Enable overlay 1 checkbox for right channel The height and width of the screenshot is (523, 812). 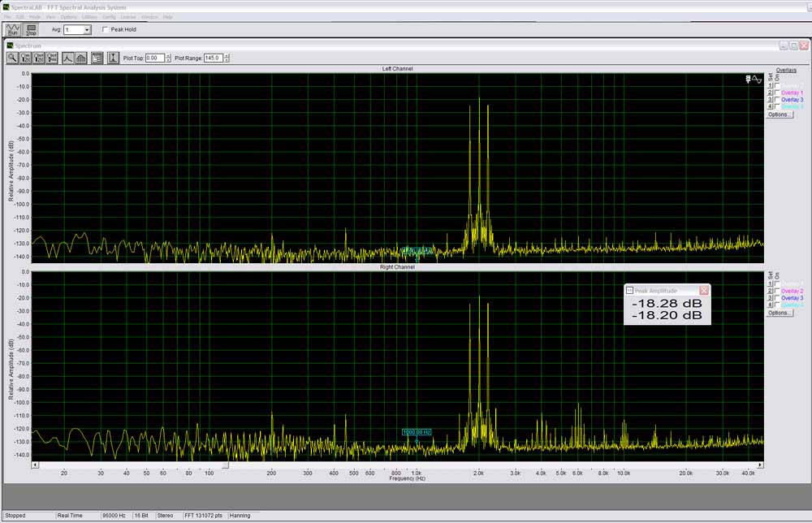tap(777, 284)
